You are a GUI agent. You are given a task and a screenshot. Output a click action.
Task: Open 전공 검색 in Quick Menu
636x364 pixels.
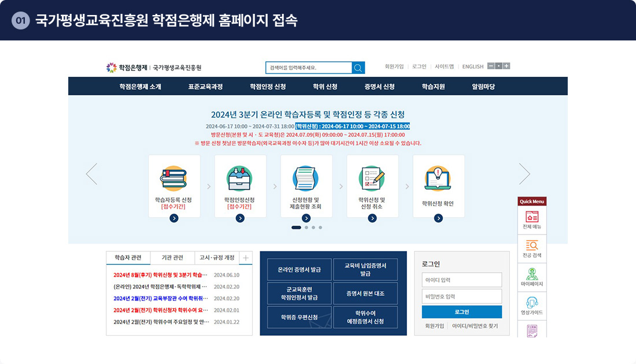click(532, 249)
